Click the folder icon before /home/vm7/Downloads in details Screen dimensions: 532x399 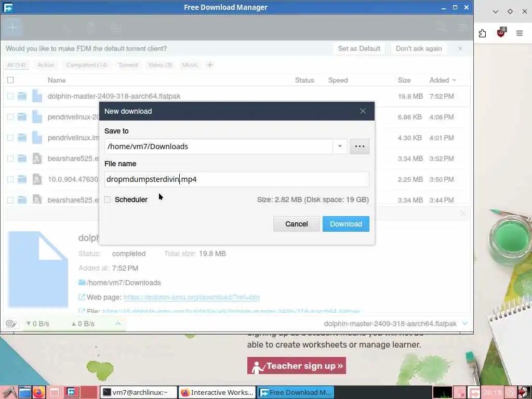82,282
